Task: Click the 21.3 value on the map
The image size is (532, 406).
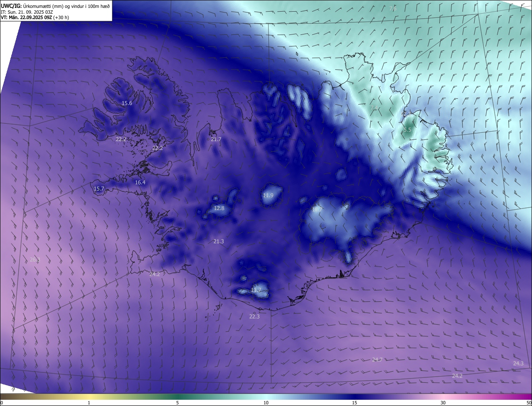Action: pos(219,241)
